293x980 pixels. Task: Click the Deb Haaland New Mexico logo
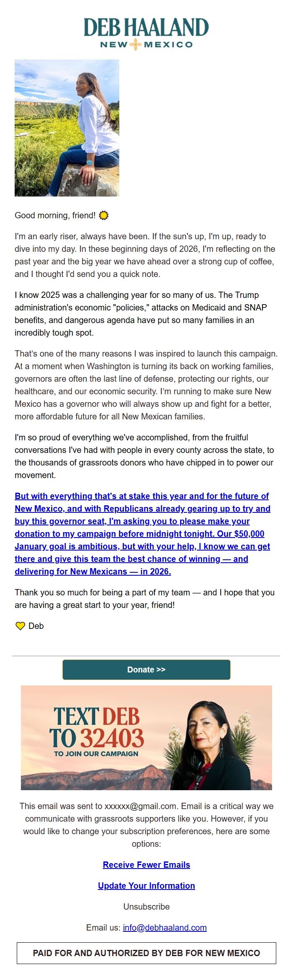146,31
